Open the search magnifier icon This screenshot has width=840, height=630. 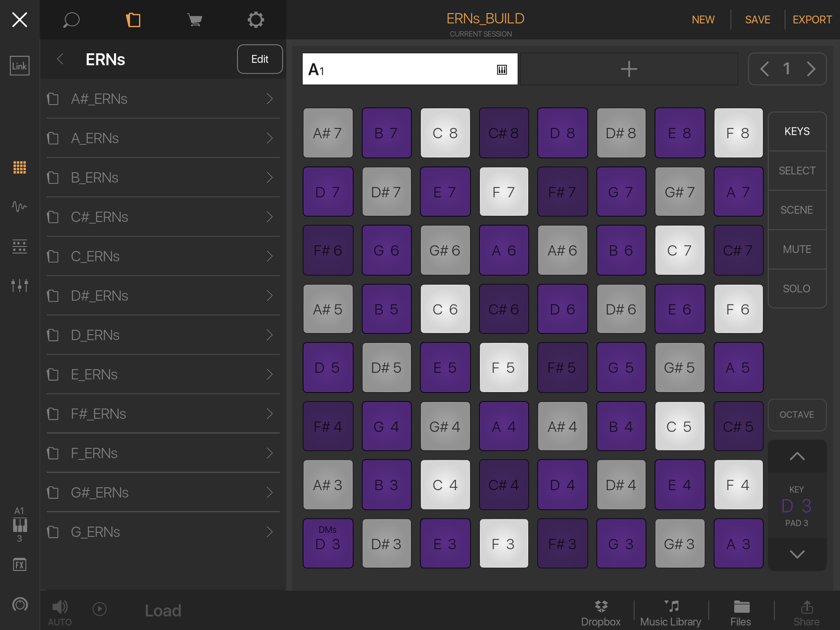point(71,20)
